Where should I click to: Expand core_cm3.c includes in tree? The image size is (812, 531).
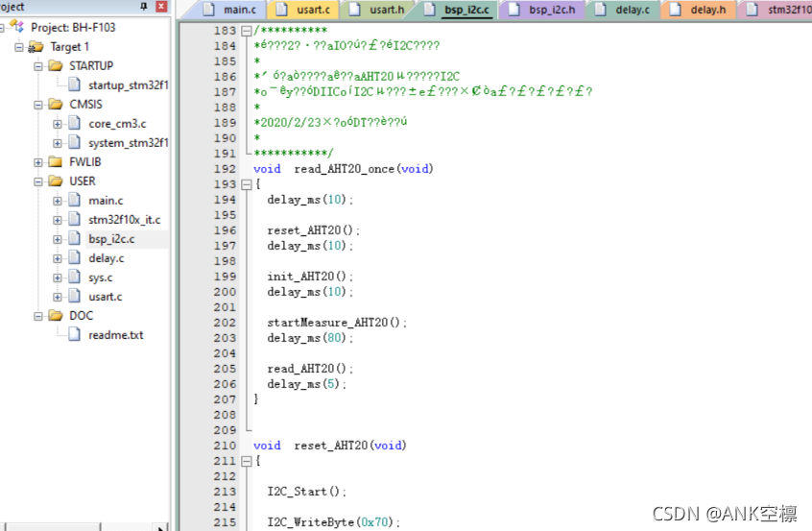(58, 124)
